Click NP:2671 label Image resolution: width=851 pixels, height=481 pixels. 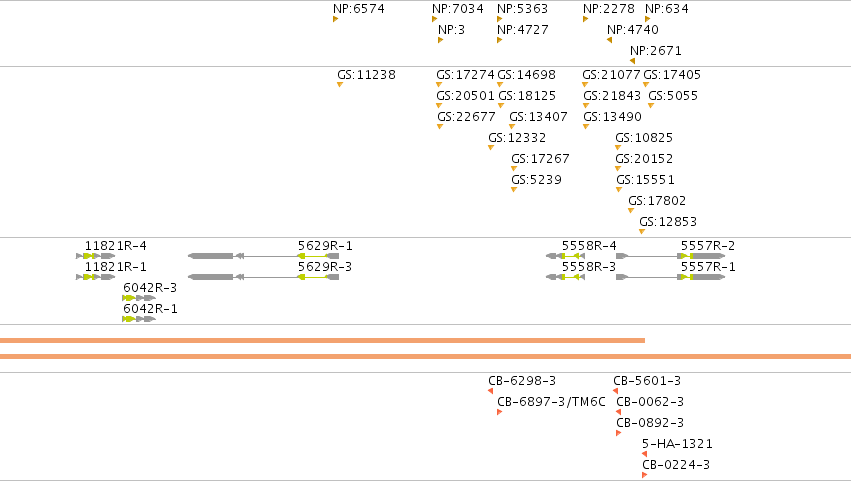coord(656,51)
